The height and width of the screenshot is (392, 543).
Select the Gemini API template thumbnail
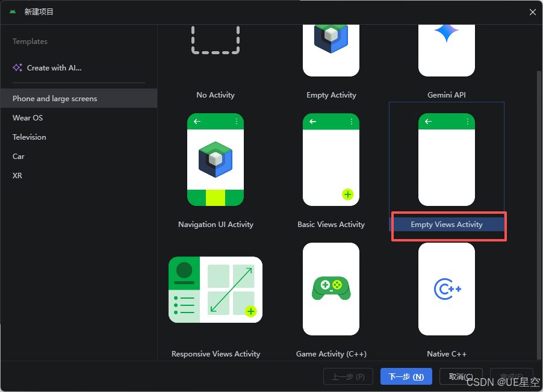(x=447, y=51)
